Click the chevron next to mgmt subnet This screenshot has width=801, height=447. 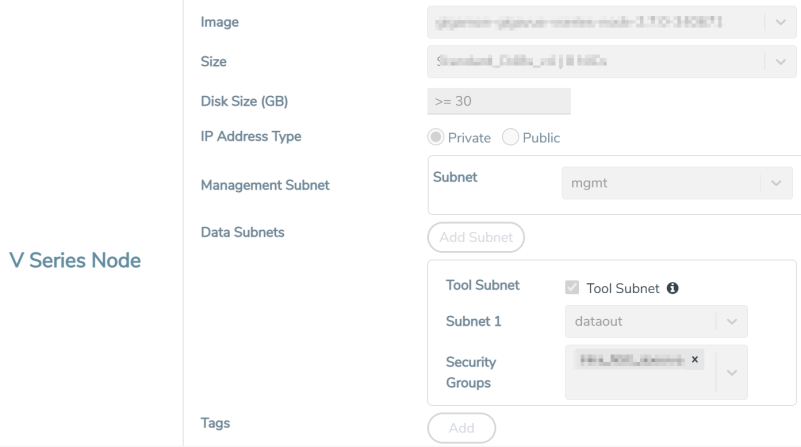click(x=776, y=184)
